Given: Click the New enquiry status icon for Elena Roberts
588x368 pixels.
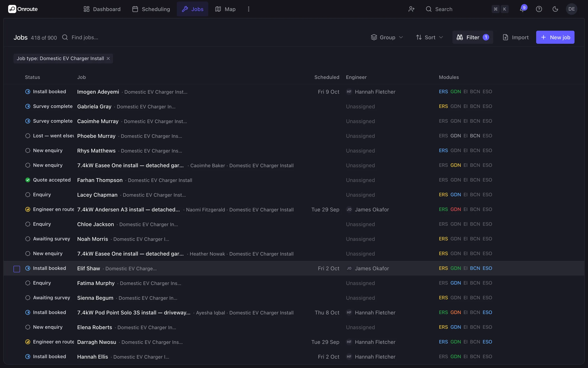Looking at the screenshot, I should point(28,327).
